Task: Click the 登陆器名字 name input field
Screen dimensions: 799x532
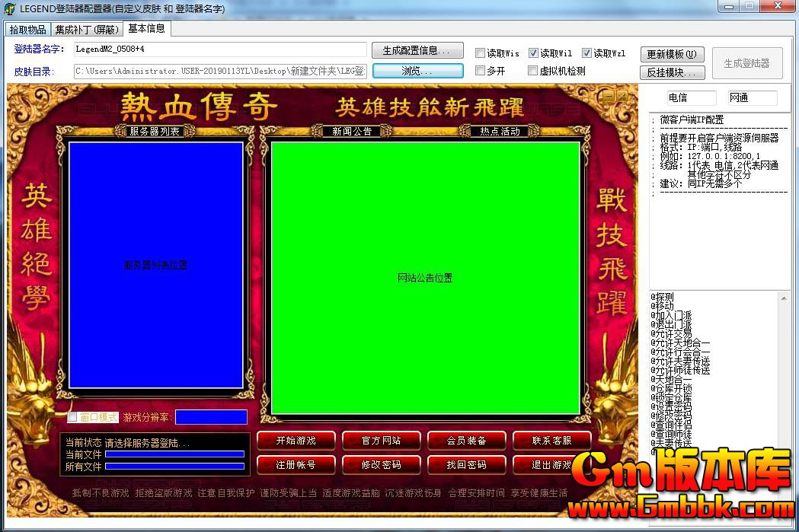Action: point(219,49)
